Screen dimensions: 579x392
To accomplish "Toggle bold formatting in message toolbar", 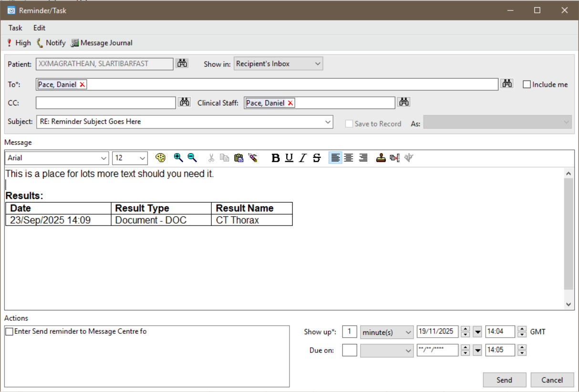I will (x=275, y=158).
